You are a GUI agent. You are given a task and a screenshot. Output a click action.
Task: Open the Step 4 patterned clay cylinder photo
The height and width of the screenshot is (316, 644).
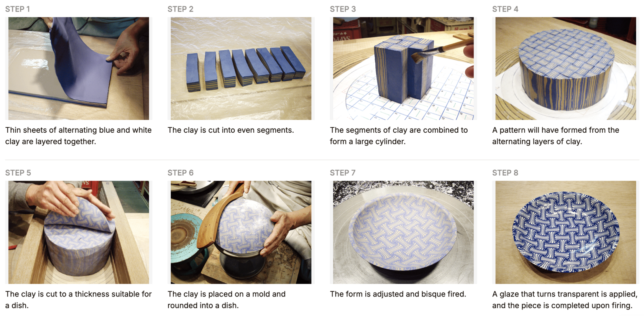(565, 68)
